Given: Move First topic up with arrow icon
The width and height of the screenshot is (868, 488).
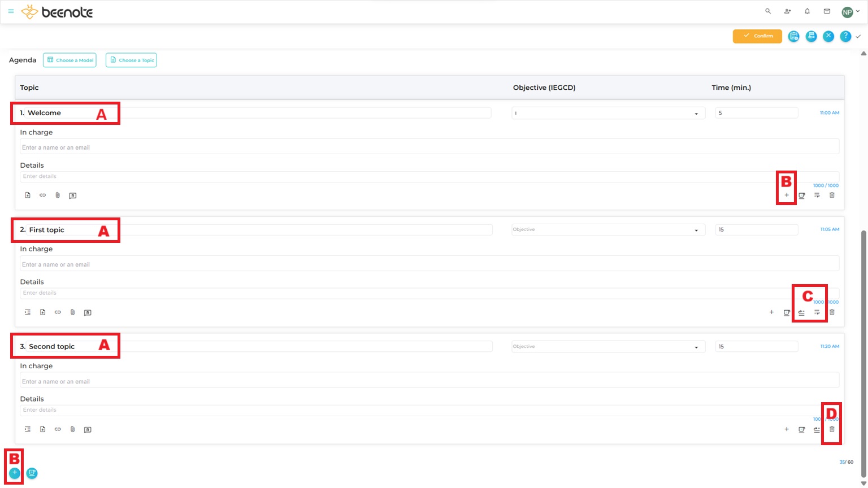Looking at the screenshot, I should coord(801,312).
